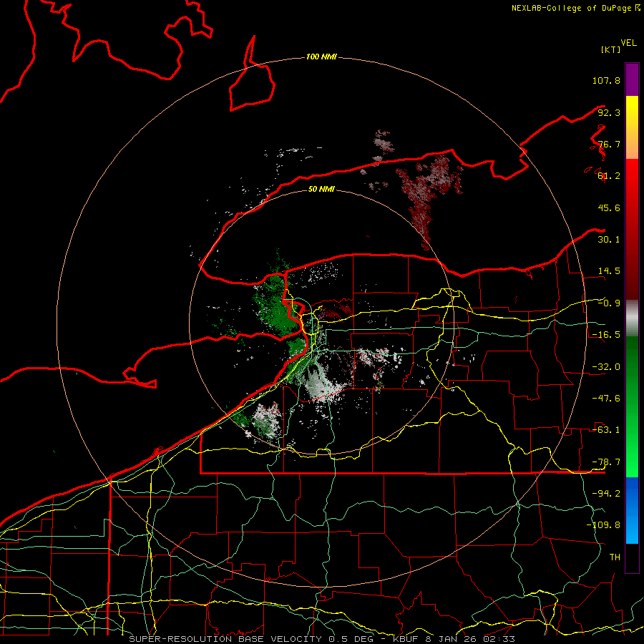Screen dimensions: 644x644
Task: Click the blue band of velocity color bar
Action: point(632,510)
